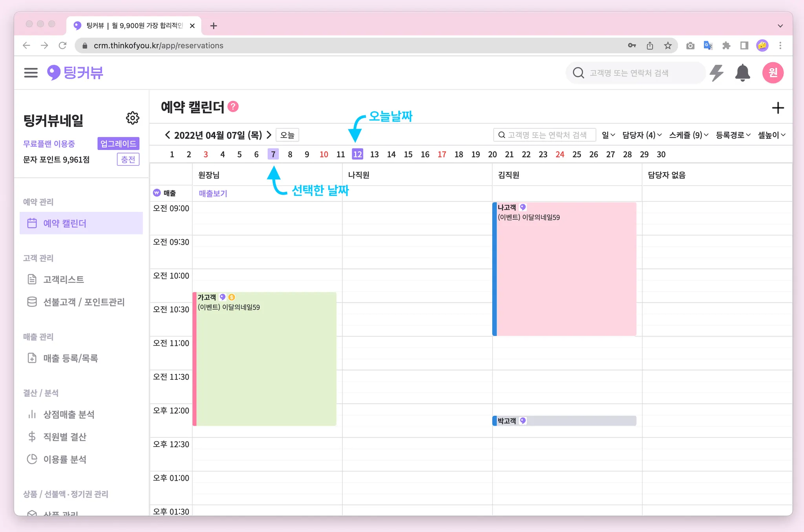Screen dimensions: 804x532
Task: Click the lightning bolt quick action icon
Action: (717, 73)
